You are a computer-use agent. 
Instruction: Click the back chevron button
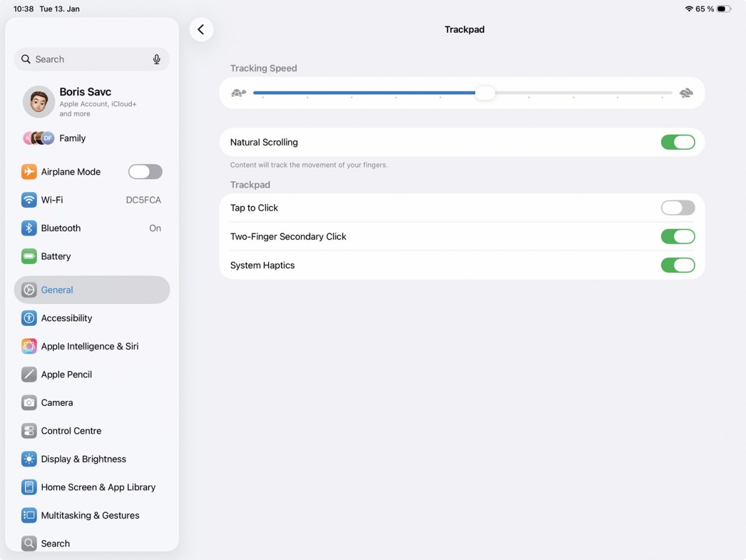point(201,29)
